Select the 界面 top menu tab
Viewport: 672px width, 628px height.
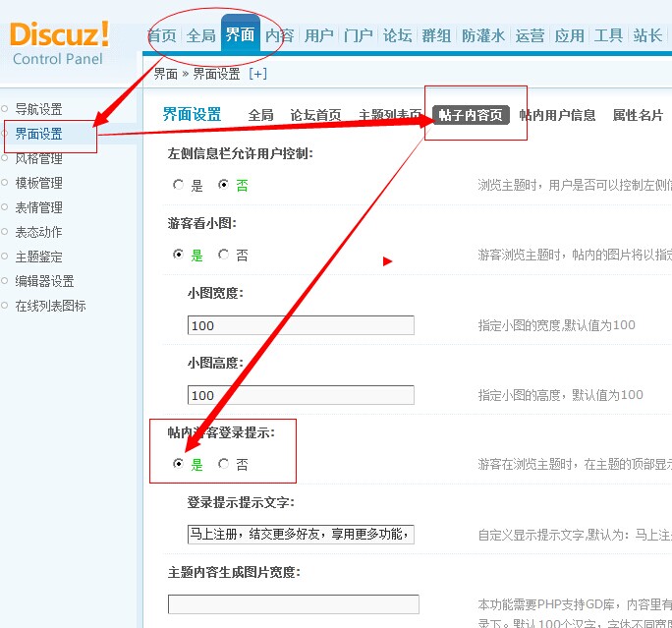pyautogui.click(x=241, y=34)
